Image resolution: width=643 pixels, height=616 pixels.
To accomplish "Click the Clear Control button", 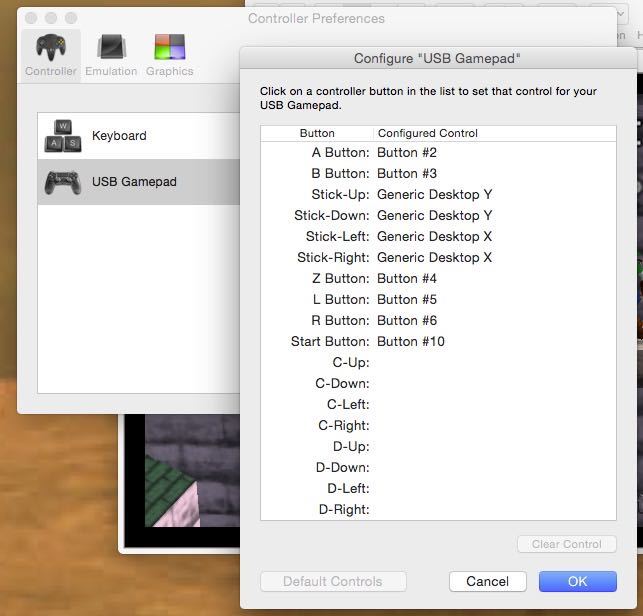I will tap(567, 544).
